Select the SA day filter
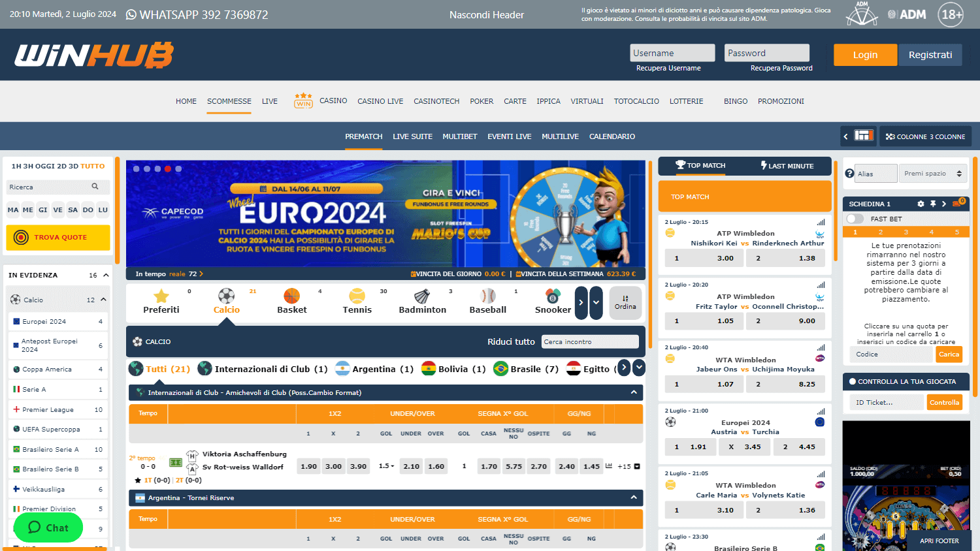The height and width of the screenshot is (551, 980). pos(73,210)
